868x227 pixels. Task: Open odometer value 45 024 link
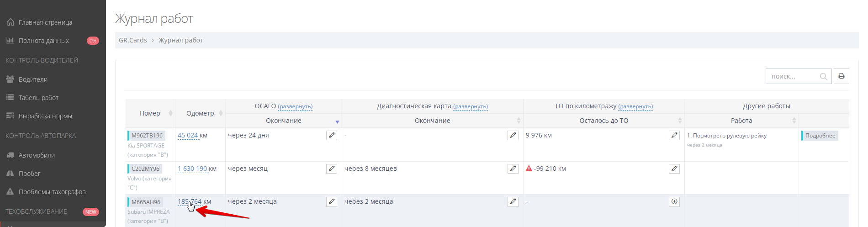click(x=188, y=136)
